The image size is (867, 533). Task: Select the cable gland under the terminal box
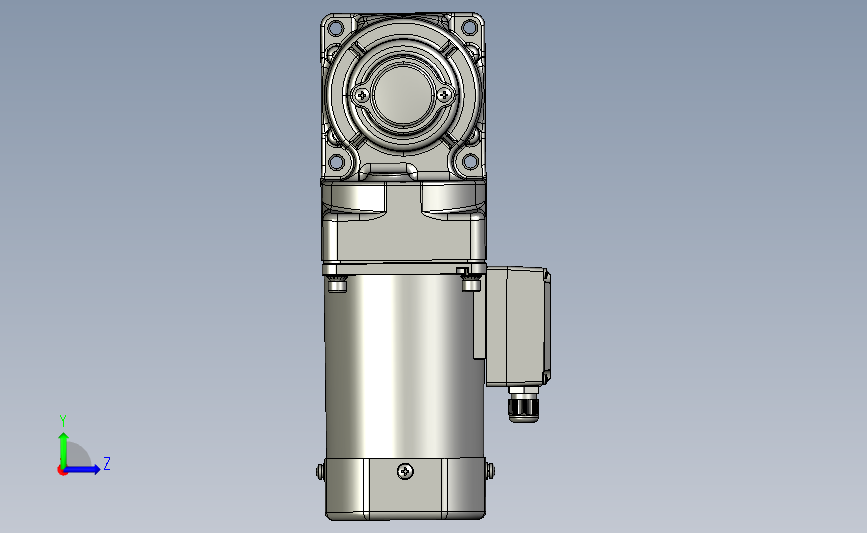pyautogui.click(x=523, y=405)
